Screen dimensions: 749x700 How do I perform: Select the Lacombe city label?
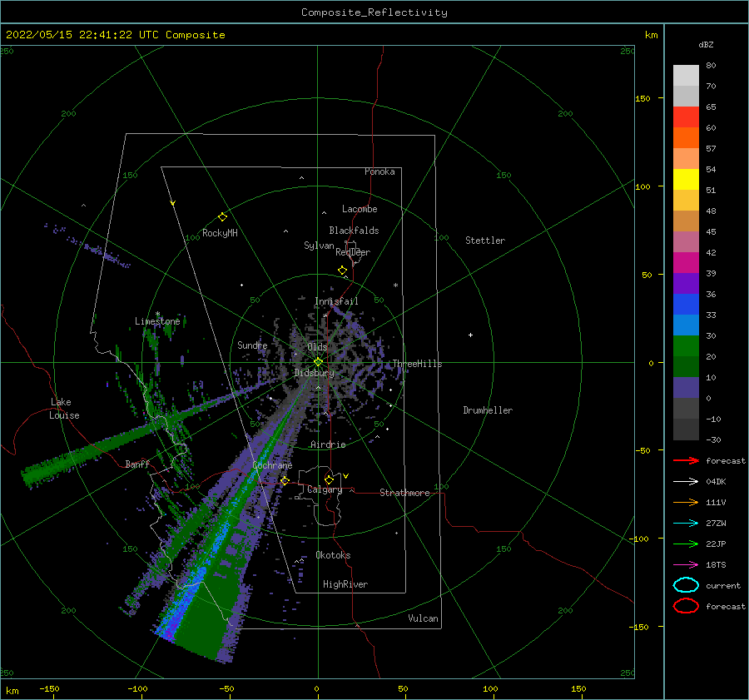(x=360, y=209)
